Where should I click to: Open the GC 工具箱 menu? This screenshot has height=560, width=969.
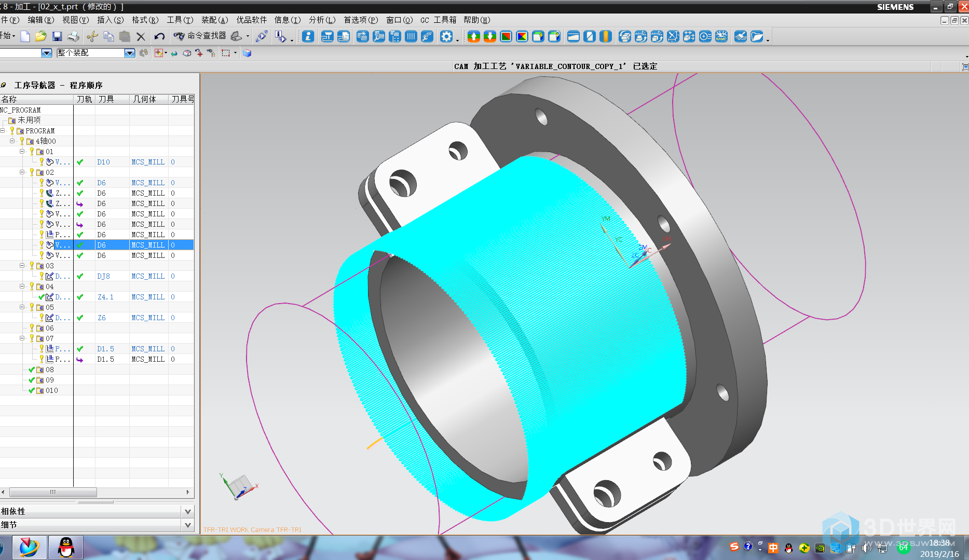tap(438, 20)
